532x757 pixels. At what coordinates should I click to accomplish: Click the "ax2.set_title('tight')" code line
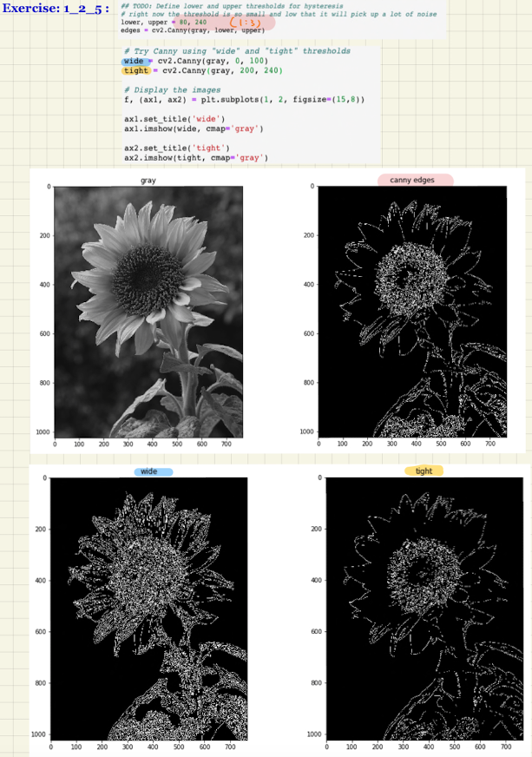[x=177, y=148]
